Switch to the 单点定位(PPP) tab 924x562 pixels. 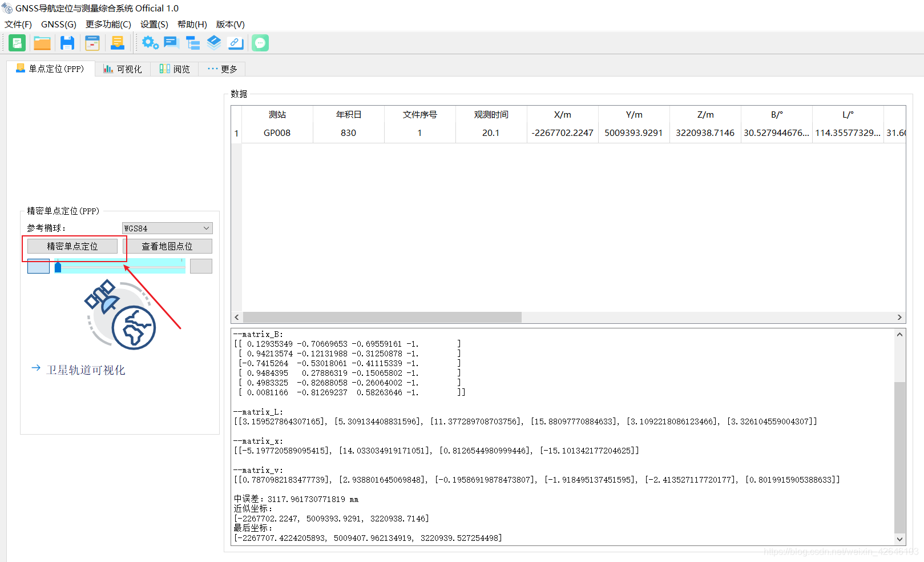click(x=50, y=69)
